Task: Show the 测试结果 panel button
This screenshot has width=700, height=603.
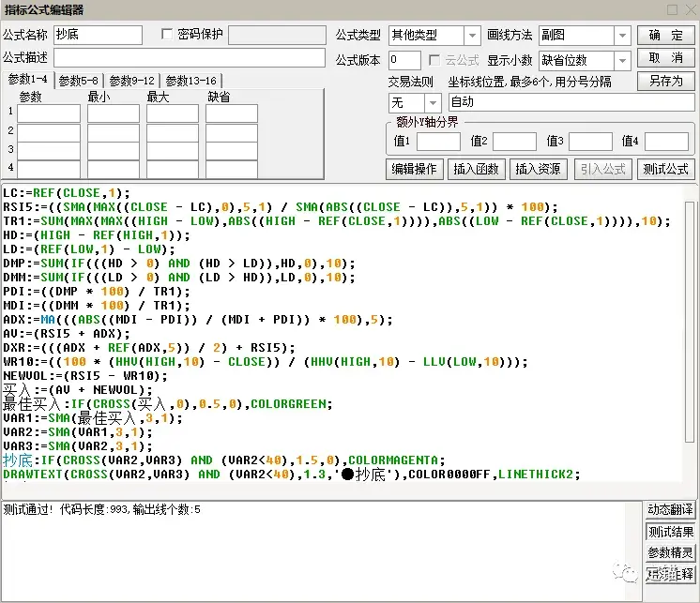Action: [x=670, y=532]
